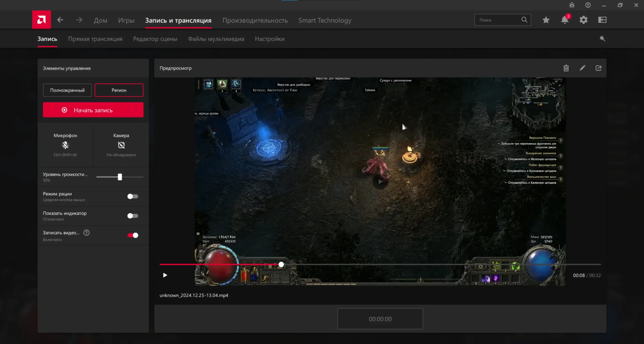Open the notifications bell
644x344 pixels.
click(x=565, y=20)
